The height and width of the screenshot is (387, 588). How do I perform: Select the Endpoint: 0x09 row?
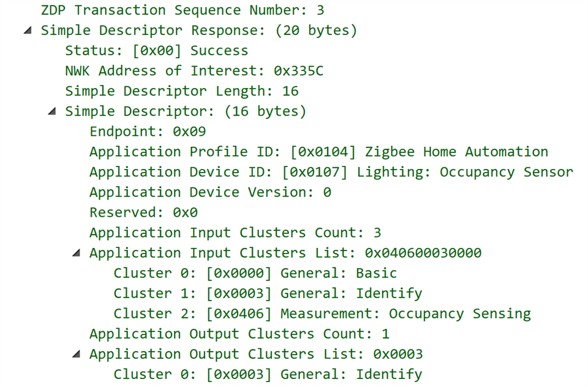tap(148, 132)
